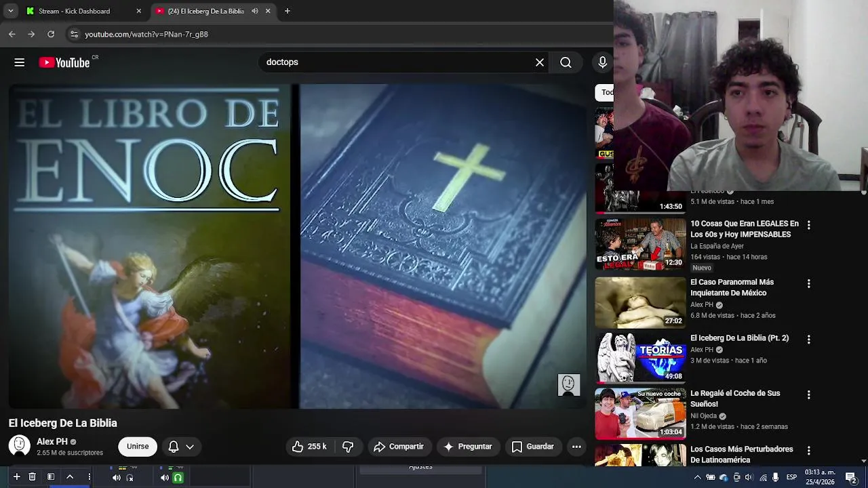
Task: Open Wi-Fi network settings in tray
Action: coord(764,478)
